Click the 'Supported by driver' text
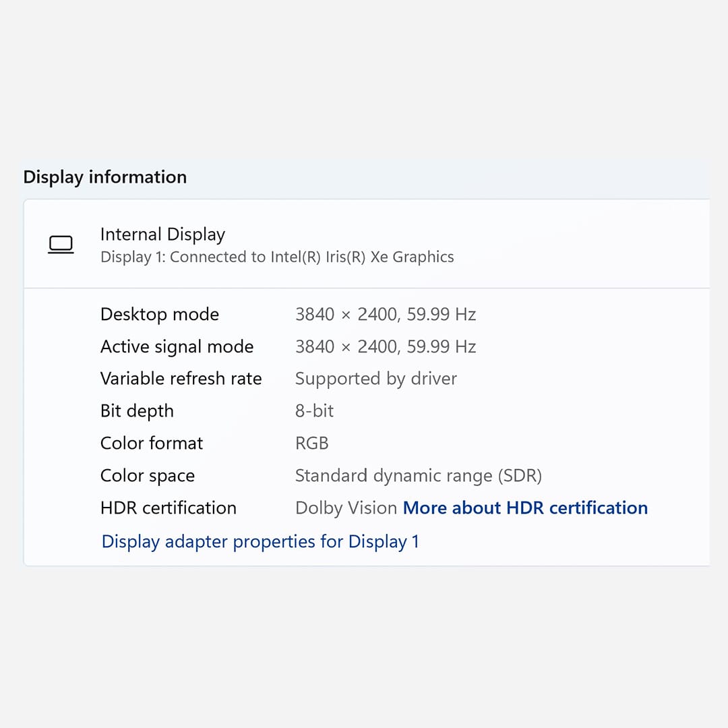 [375, 378]
